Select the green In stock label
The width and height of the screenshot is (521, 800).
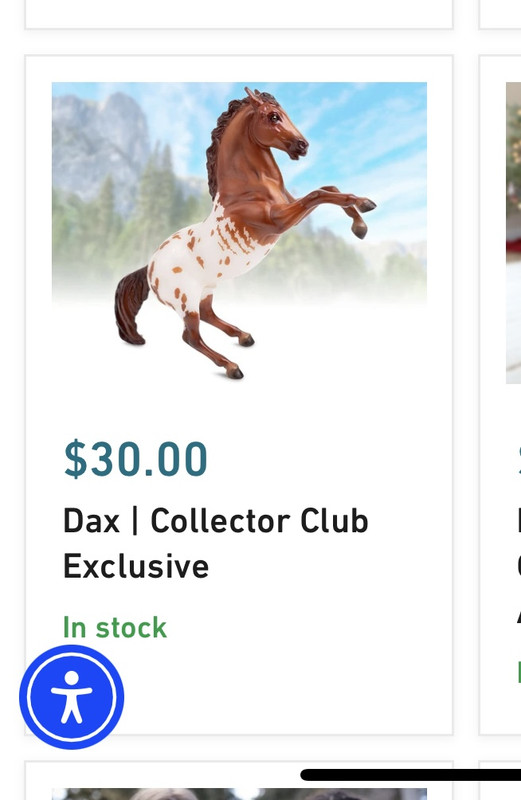(115, 628)
